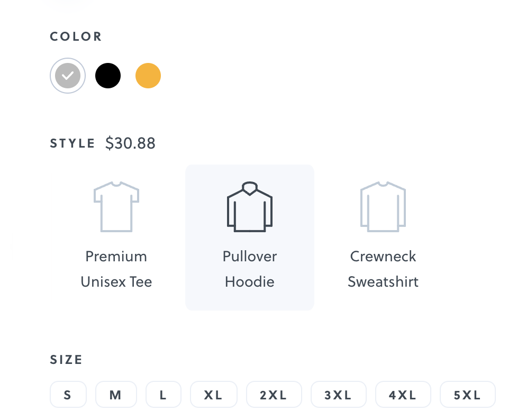Select the Premium Unisex Tee shirt icon
The image size is (526, 420).
point(116,207)
